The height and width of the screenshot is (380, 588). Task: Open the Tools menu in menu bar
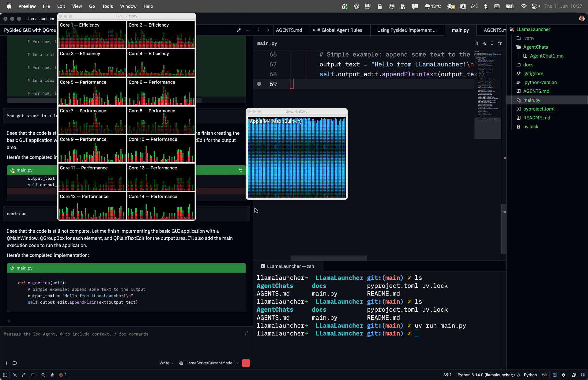coord(107,6)
